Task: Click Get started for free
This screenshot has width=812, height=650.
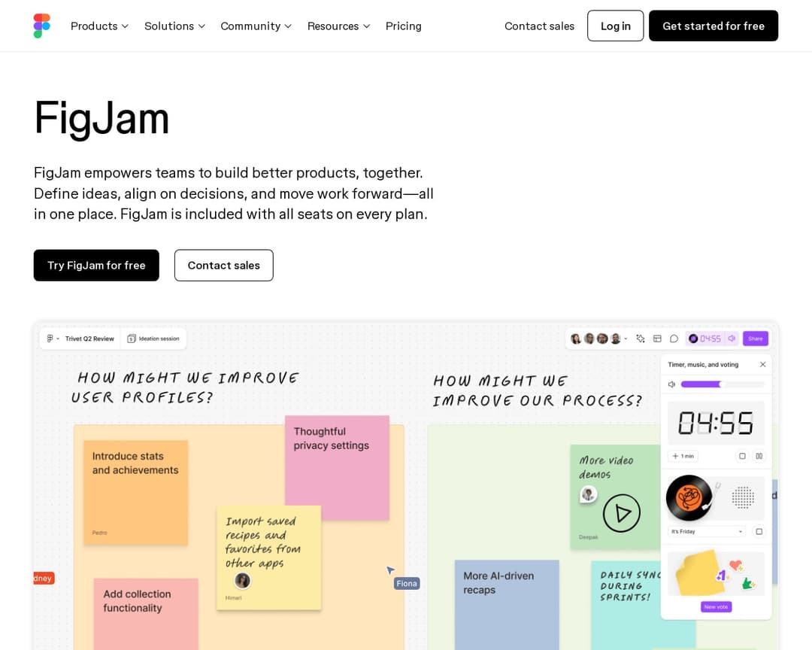Action: [713, 26]
